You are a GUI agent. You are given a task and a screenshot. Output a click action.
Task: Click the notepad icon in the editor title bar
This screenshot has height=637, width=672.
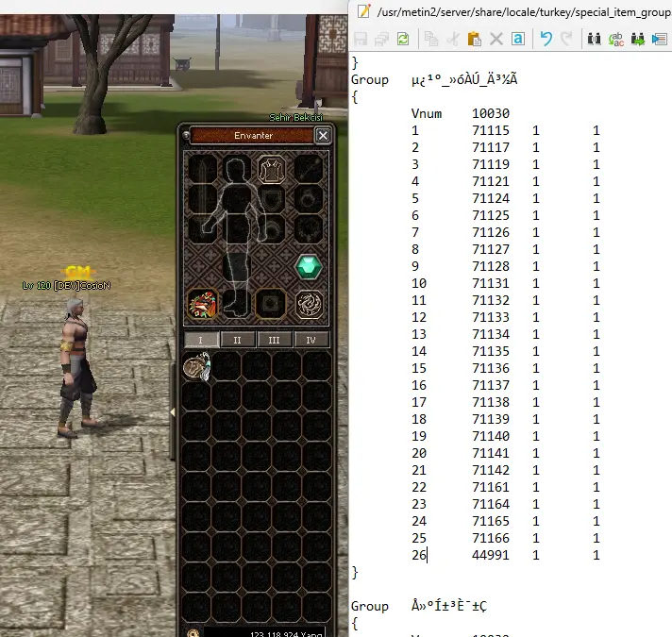click(364, 10)
